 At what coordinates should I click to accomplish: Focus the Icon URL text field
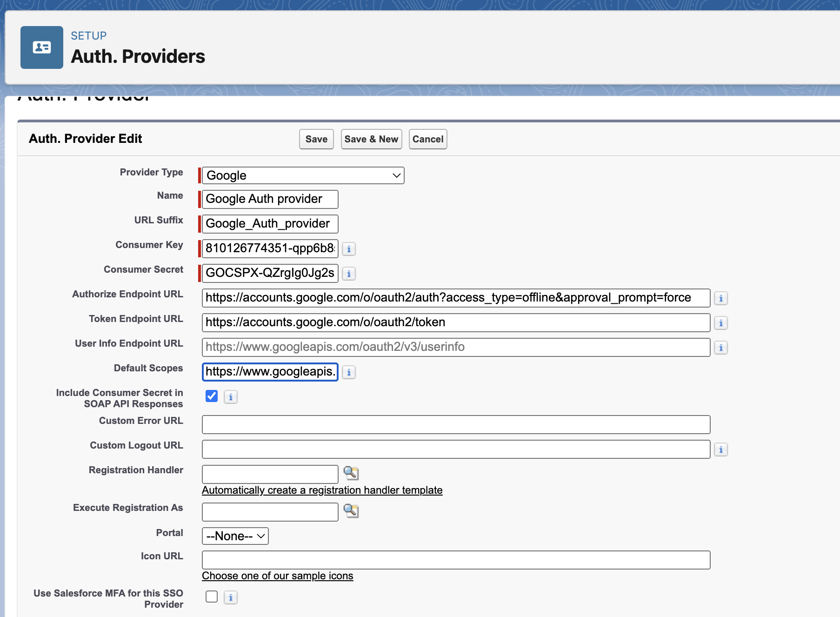pyautogui.click(x=456, y=560)
